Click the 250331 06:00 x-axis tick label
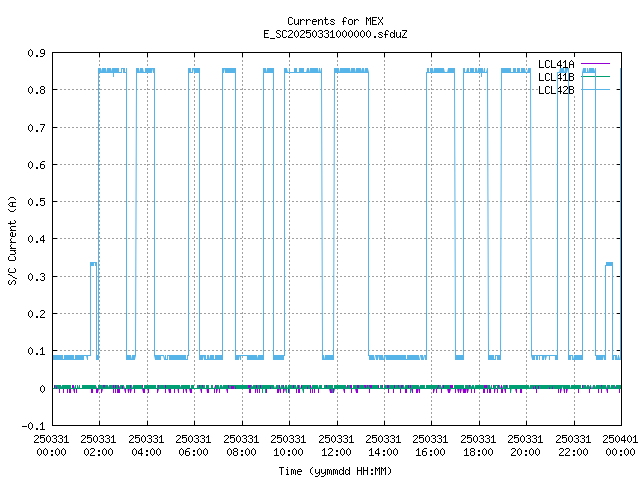 click(193, 446)
